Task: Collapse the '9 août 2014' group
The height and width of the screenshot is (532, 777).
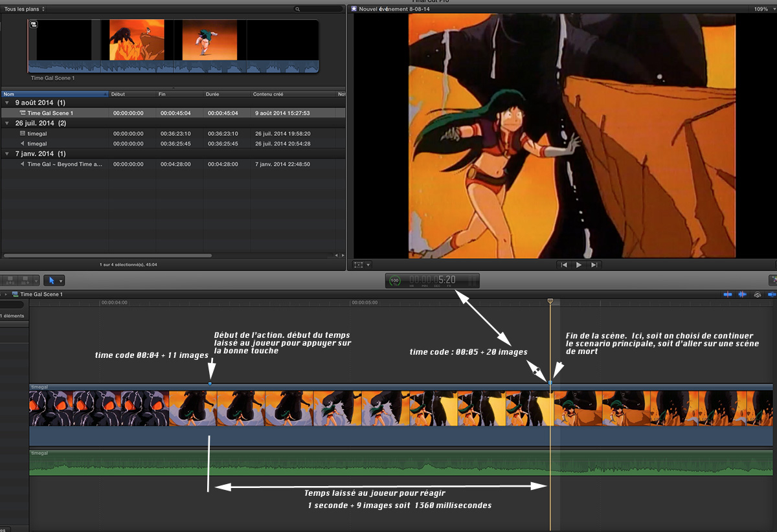Action: [6, 103]
